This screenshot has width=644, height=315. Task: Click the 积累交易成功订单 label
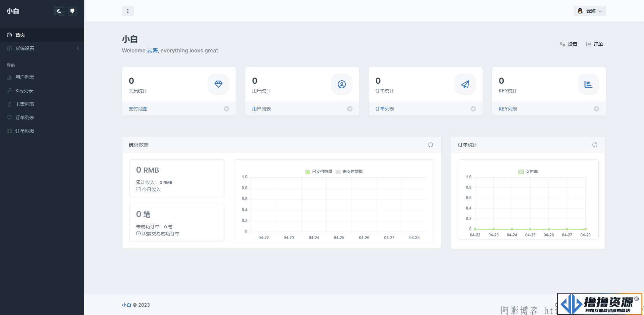(161, 234)
